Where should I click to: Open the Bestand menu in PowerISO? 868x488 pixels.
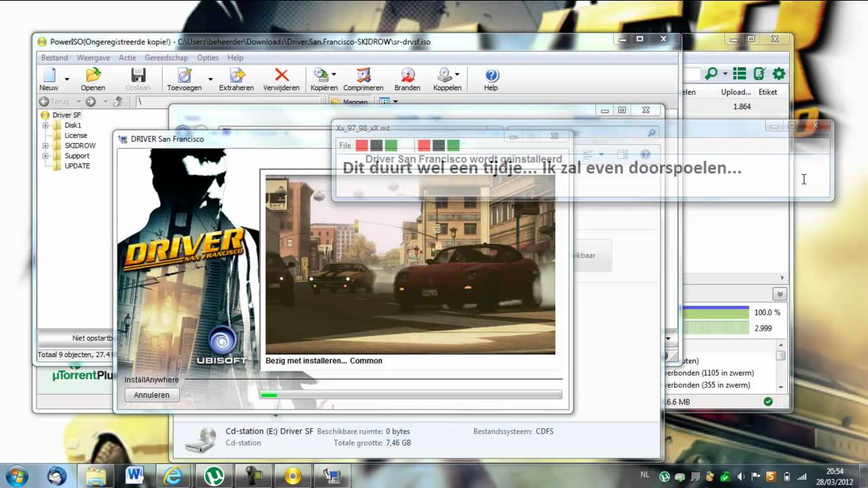[54, 58]
